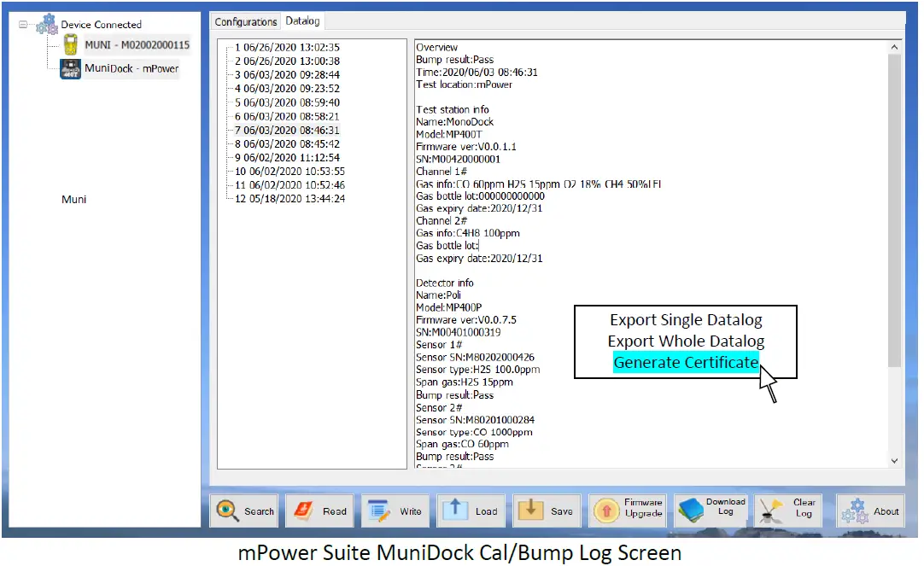The width and height of the screenshot is (924, 566).
Task: Click the MUNI device icon in the tree
Action: [x=68, y=44]
